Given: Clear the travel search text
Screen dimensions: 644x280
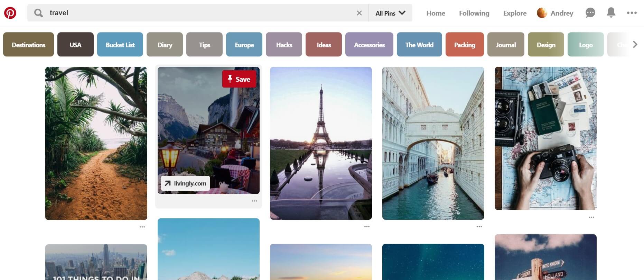Looking at the screenshot, I should click(359, 13).
